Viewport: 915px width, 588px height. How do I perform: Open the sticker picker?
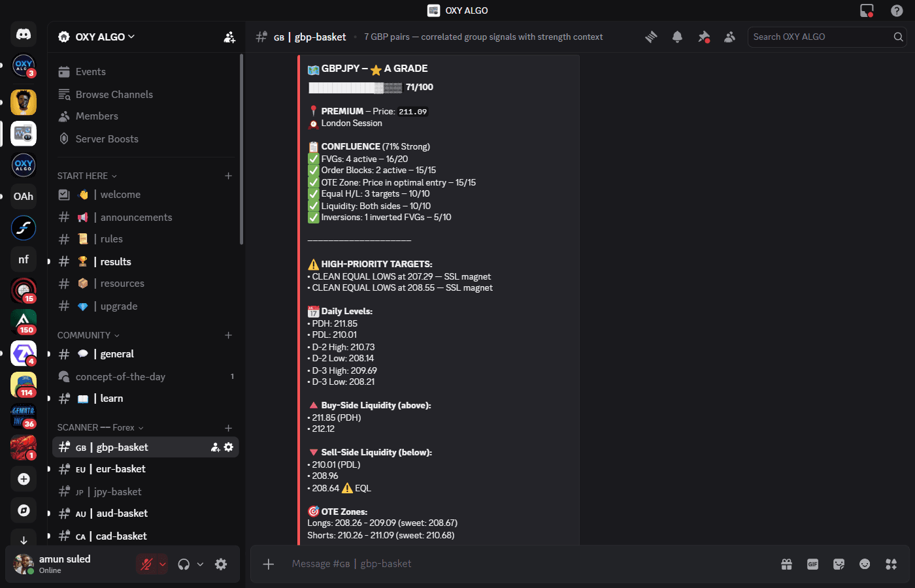839,564
